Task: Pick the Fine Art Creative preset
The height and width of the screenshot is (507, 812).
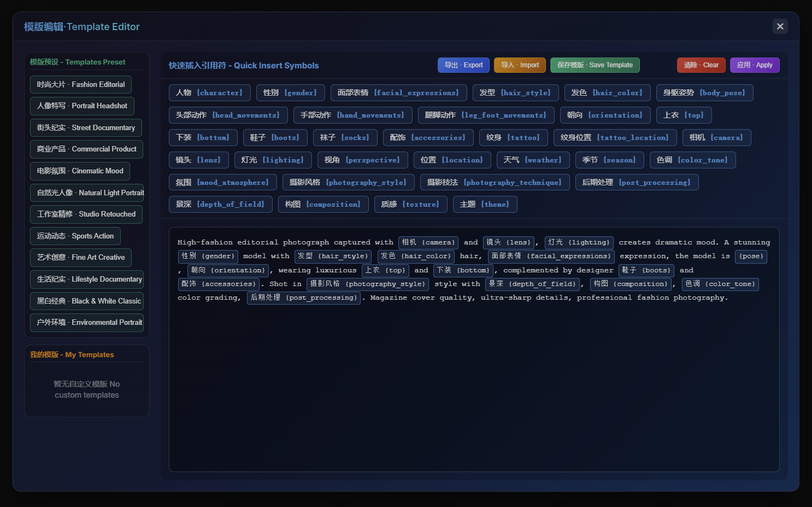Action: click(81, 258)
